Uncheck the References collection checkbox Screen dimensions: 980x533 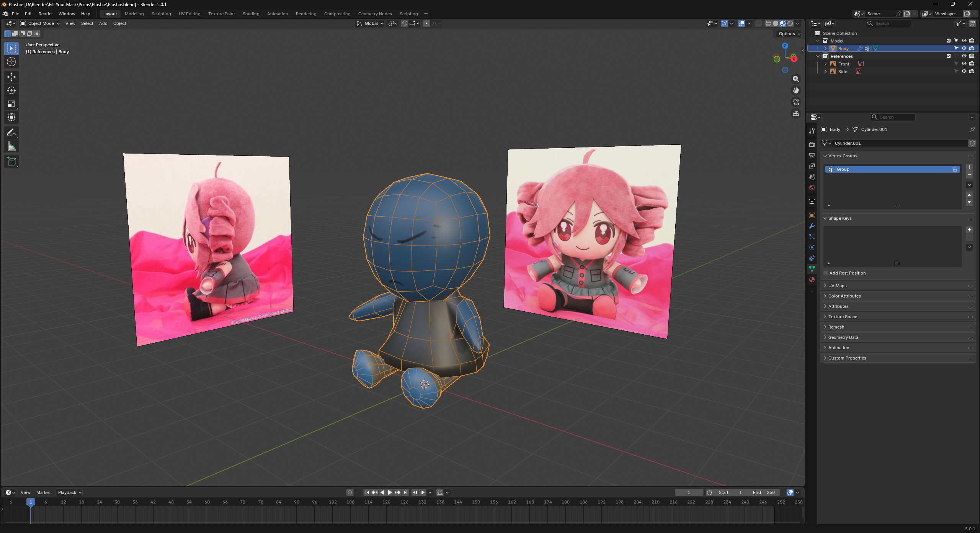pos(949,56)
